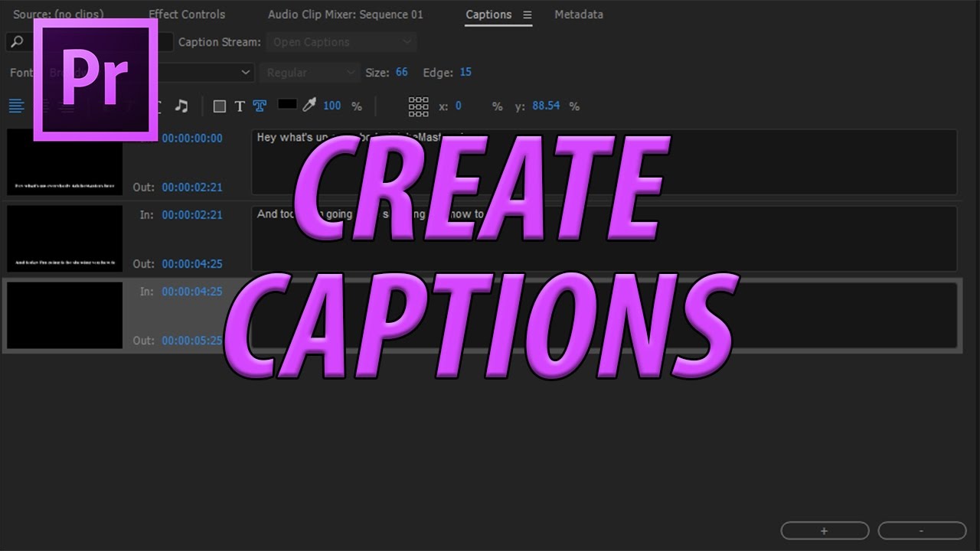Toggle underline caption styling
This screenshot has width=980, height=551.
158,106
